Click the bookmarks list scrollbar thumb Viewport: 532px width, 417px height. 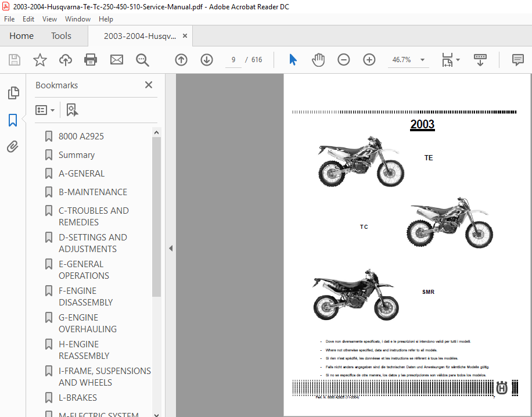(x=156, y=217)
